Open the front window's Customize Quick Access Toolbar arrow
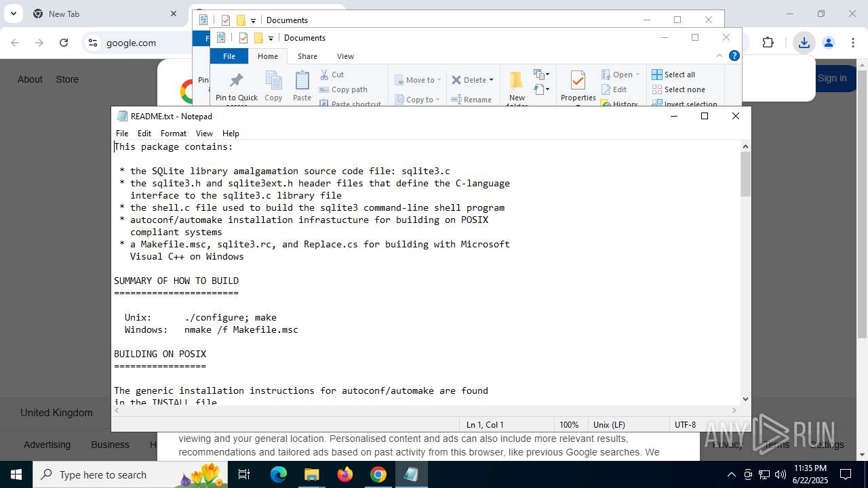Screen dimensions: 868x488 point(271,38)
